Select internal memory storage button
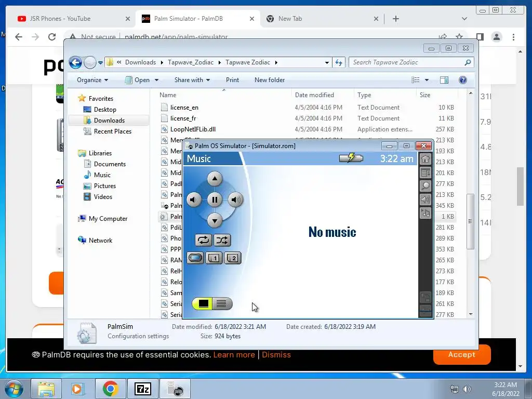The height and width of the screenshot is (399, 532). pyautogui.click(x=195, y=258)
